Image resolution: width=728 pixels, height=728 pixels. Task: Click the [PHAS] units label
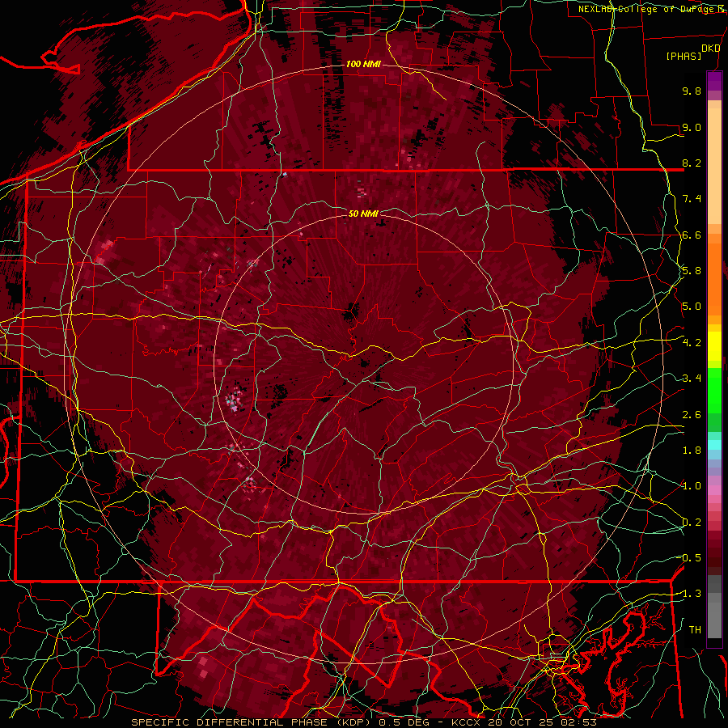(x=684, y=56)
